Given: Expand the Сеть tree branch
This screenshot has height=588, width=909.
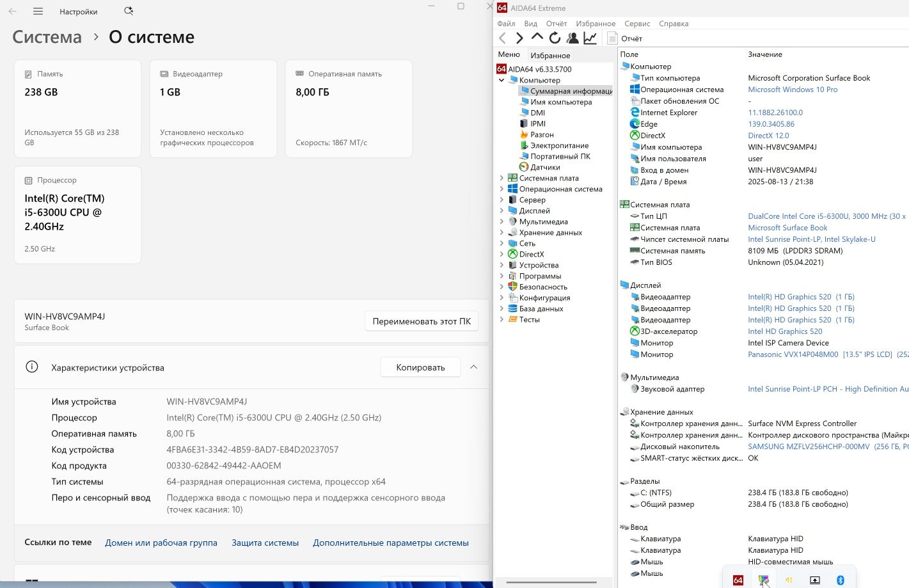Looking at the screenshot, I should (502, 243).
